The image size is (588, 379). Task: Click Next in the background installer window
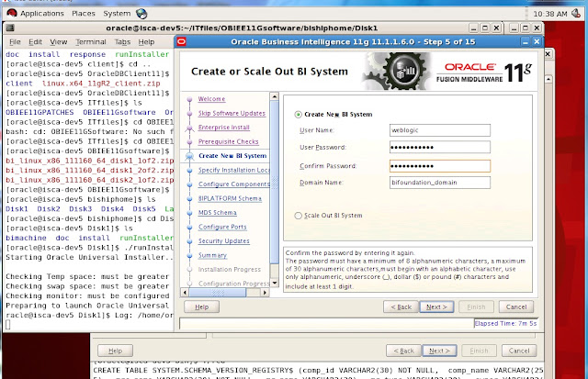[x=439, y=351]
